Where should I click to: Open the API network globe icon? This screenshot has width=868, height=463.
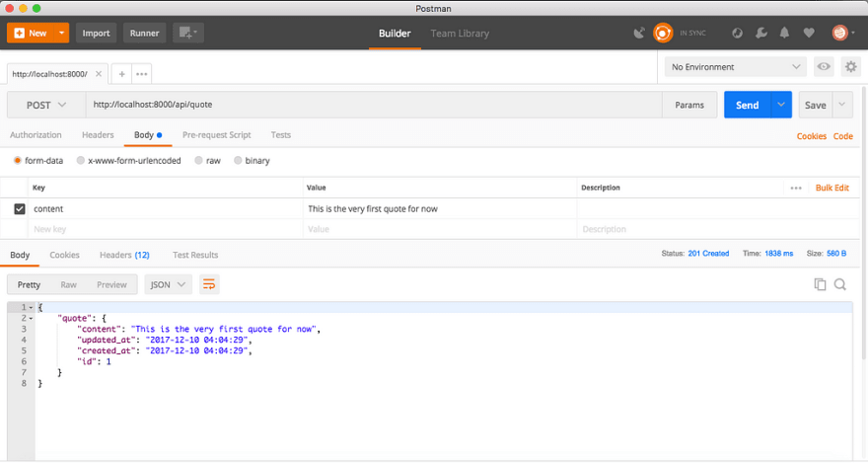coord(737,34)
